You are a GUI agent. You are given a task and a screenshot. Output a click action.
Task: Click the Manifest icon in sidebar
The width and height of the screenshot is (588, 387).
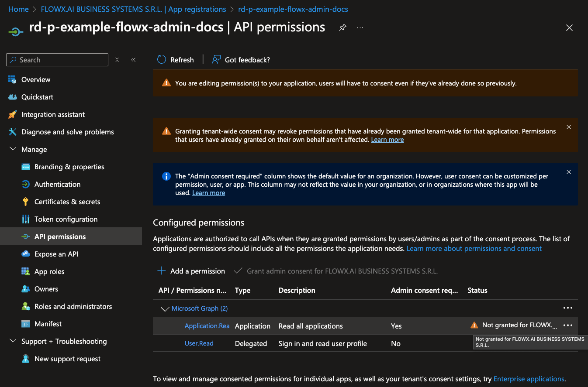coord(26,324)
